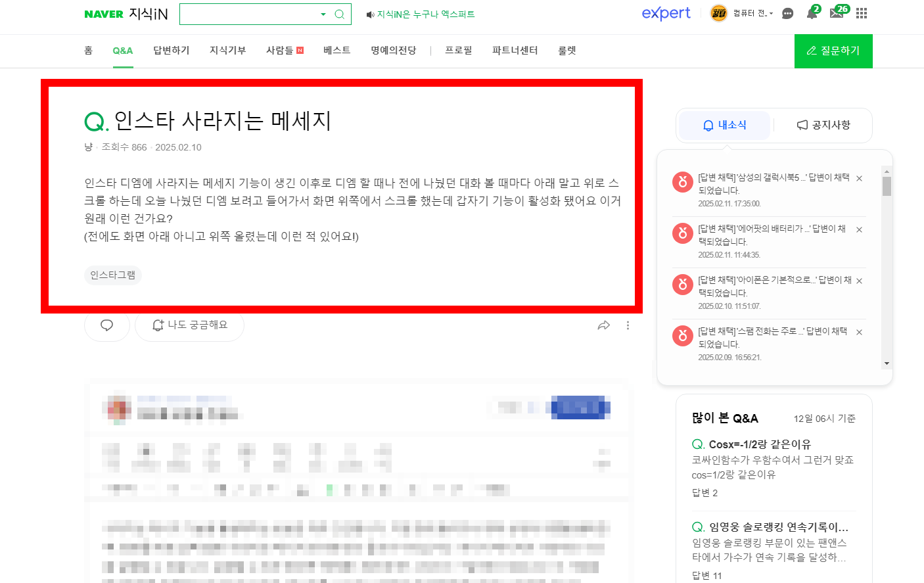Open the three-dot more options menu
The image size is (924, 583).
click(x=628, y=325)
